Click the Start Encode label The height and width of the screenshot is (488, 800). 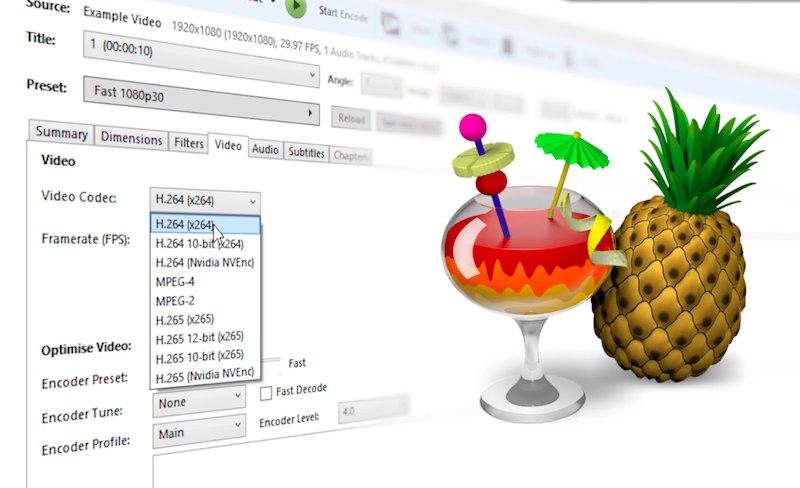pos(344,11)
